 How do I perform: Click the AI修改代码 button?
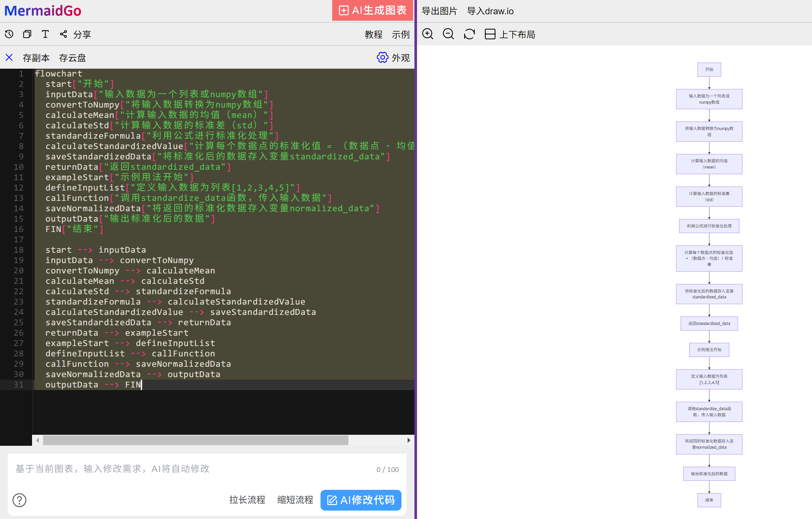tap(360, 500)
